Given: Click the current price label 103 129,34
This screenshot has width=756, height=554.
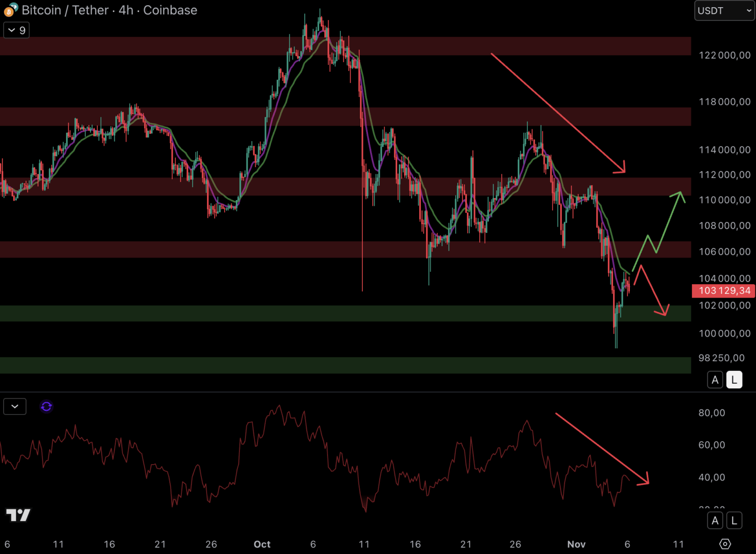Looking at the screenshot, I should [x=724, y=291].
